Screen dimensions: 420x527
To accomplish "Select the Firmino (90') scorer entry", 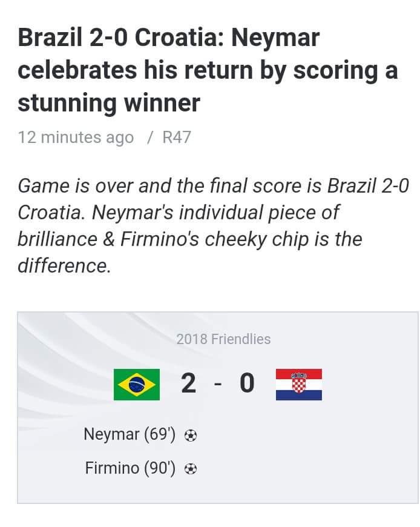I will pos(130,468).
